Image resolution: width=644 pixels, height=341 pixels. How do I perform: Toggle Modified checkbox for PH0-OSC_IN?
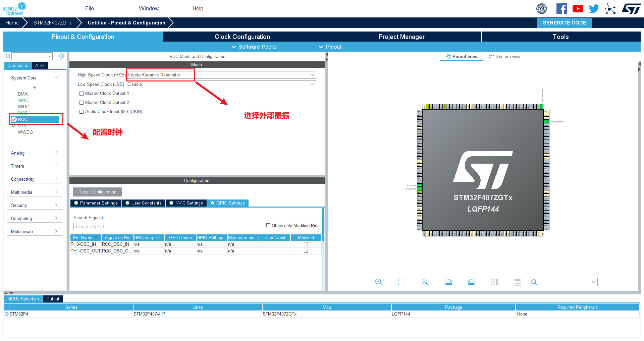click(306, 244)
